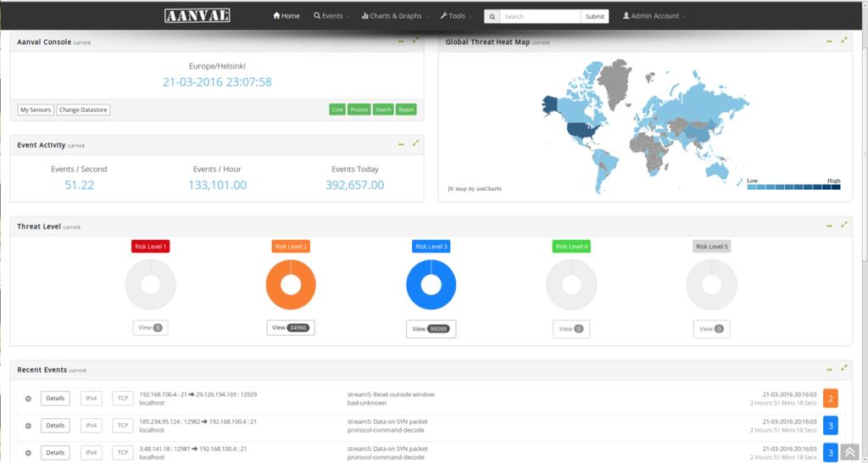Toggle circle icon on 3.48.141.18 event row

click(x=28, y=453)
